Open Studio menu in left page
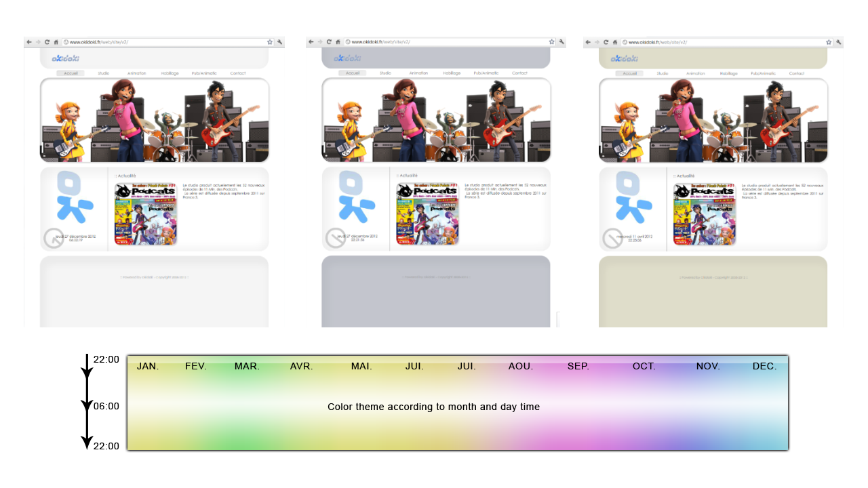This screenshot has width=868, height=488. tap(103, 73)
